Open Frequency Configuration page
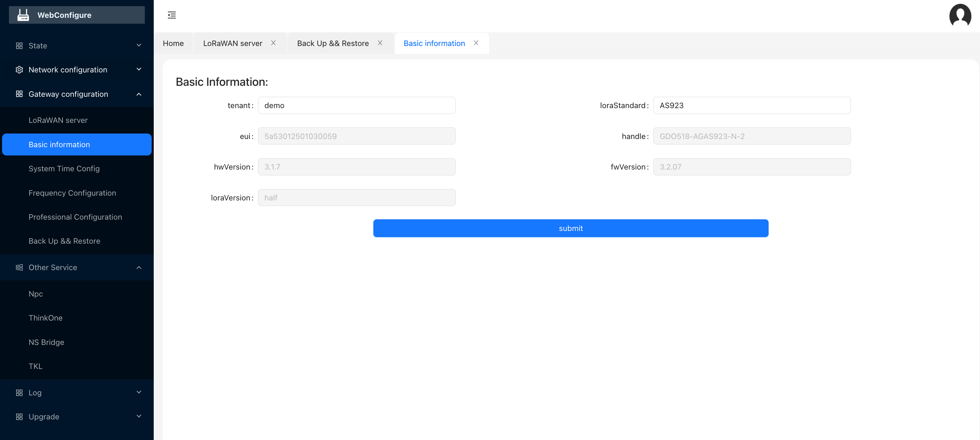This screenshot has width=980, height=440. (x=77, y=193)
